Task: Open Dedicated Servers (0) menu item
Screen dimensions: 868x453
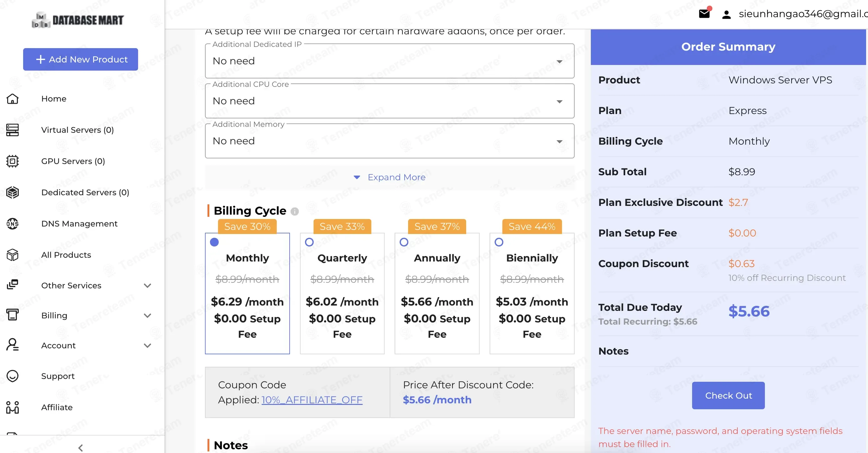Action: [85, 192]
